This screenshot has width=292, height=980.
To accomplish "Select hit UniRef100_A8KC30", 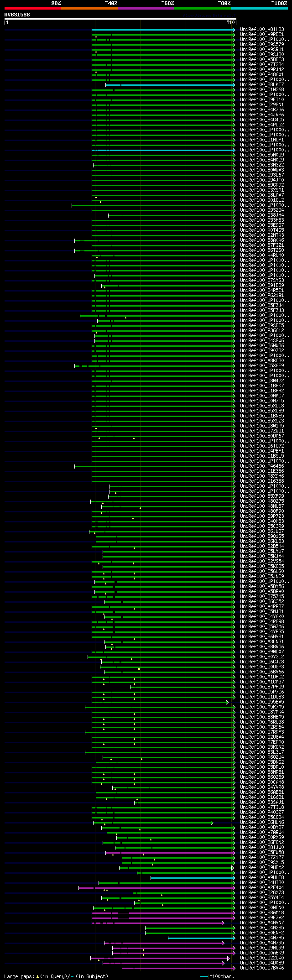I will click(262, 361).
